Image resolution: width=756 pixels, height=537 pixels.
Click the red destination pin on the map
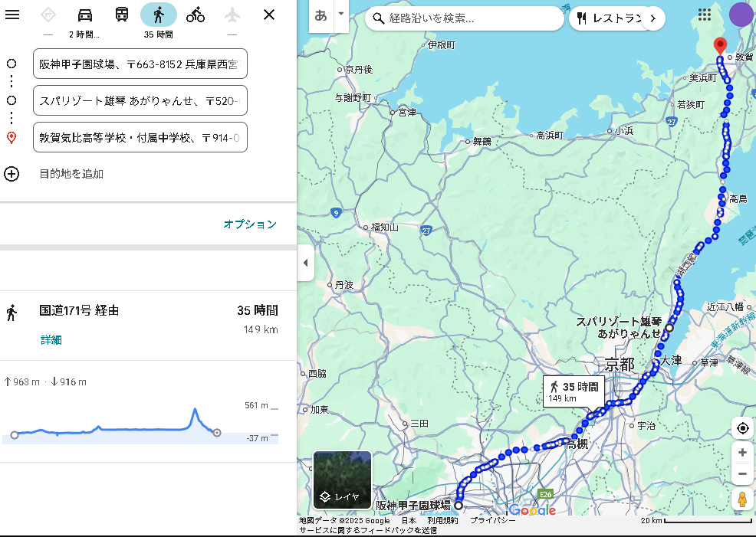(720, 47)
